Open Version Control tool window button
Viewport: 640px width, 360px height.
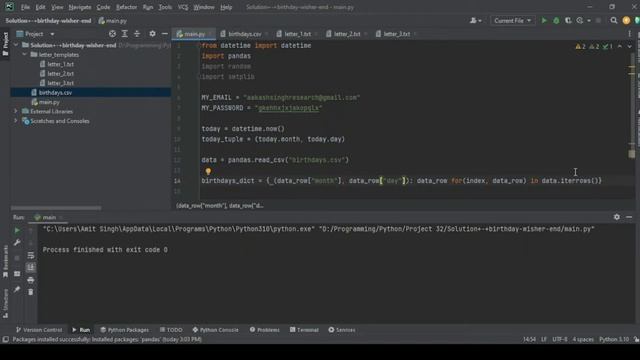[39, 330]
